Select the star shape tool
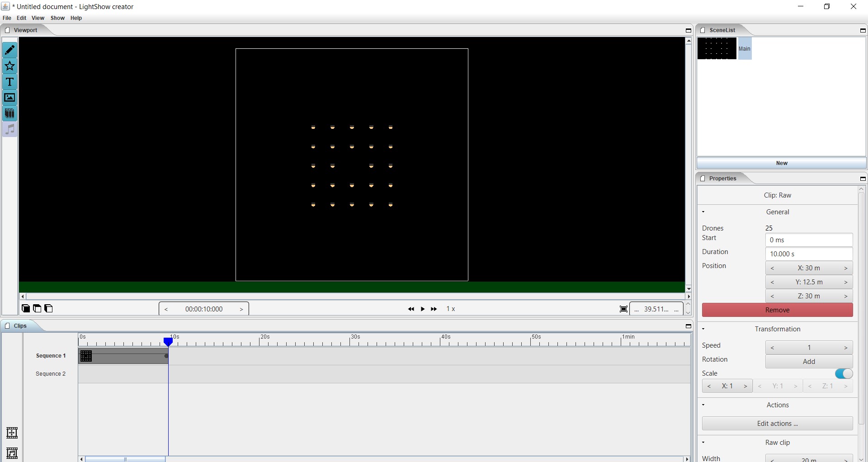Image resolution: width=868 pixels, height=462 pixels. click(9, 66)
